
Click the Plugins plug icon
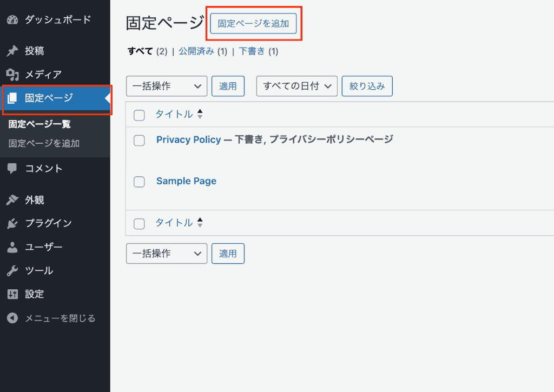click(x=12, y=224)
